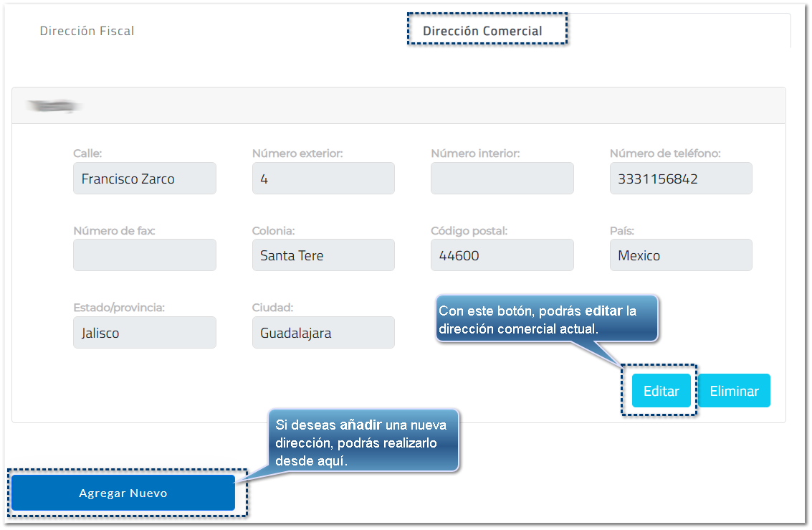Screen dimensions: 812x530
Task: Focus the Colonia field showing Santa Tere
Action: tap(323, 255)
